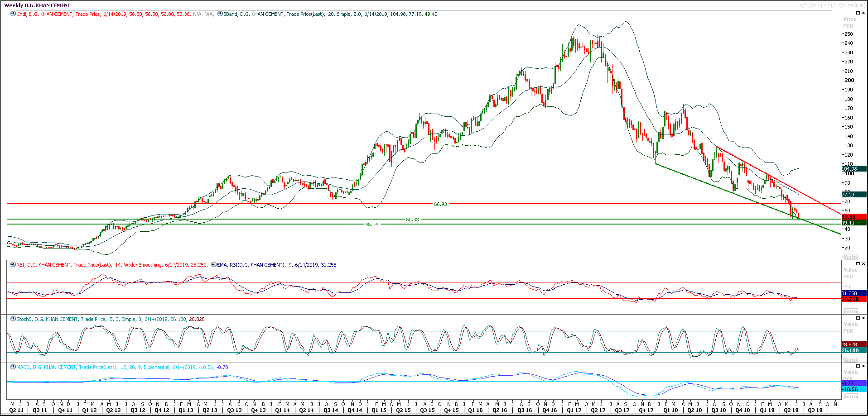Click the Q3 19 time axis label
Screen dimensions: 868x416
pyautogui.click(x=815, y=410)
